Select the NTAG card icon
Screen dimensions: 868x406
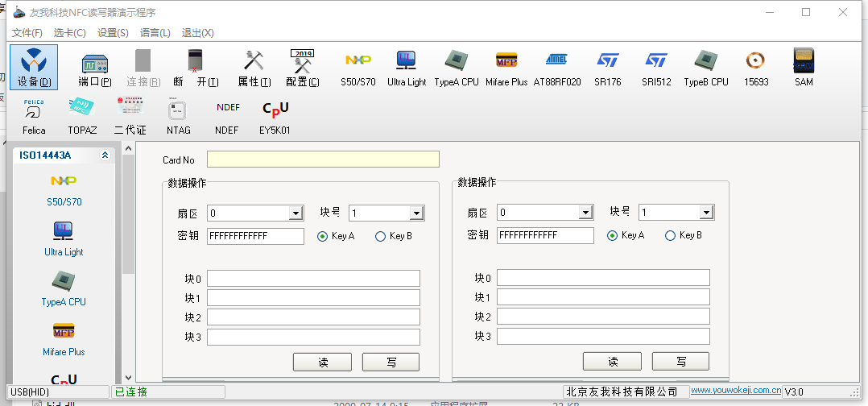pos(178,115)
